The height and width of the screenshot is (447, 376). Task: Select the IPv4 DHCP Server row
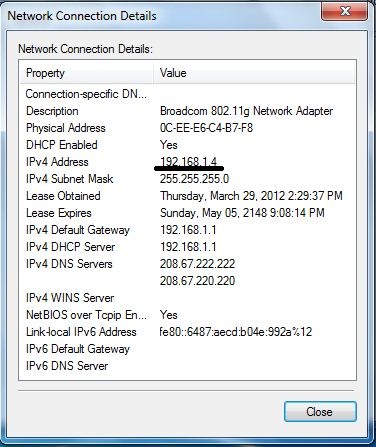tap(187, 247)
